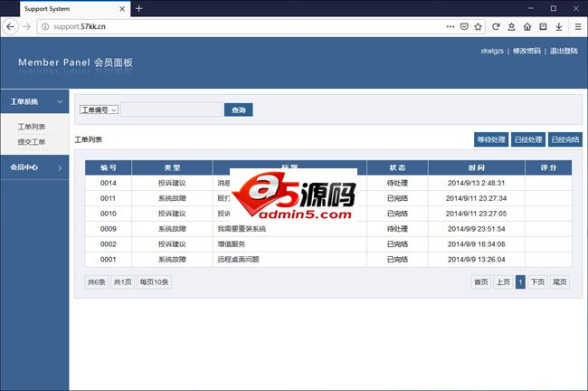Image resolution: width=588 pixels, height=391 pixels.
Task: Select ticket number 0009
Action: (x=108, y=229)
